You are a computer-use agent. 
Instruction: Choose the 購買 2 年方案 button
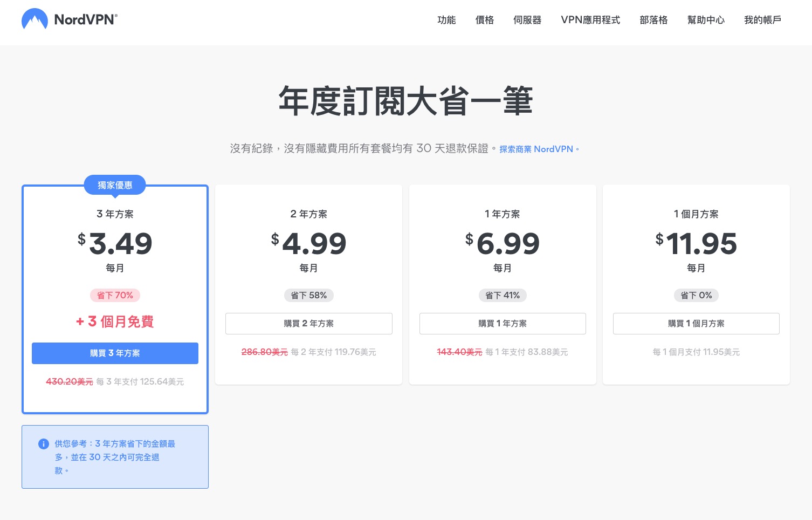pos(309,324)
